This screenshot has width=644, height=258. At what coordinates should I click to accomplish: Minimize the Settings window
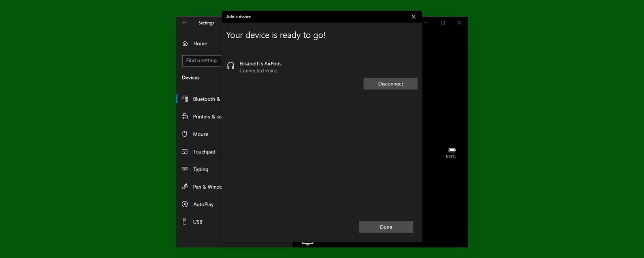point(426,23)
